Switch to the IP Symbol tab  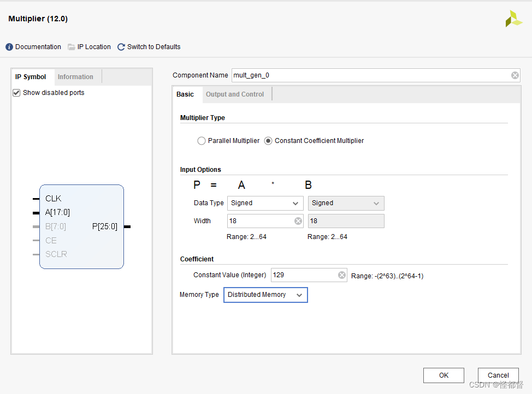pyautogui.click(x=31, y=77)
